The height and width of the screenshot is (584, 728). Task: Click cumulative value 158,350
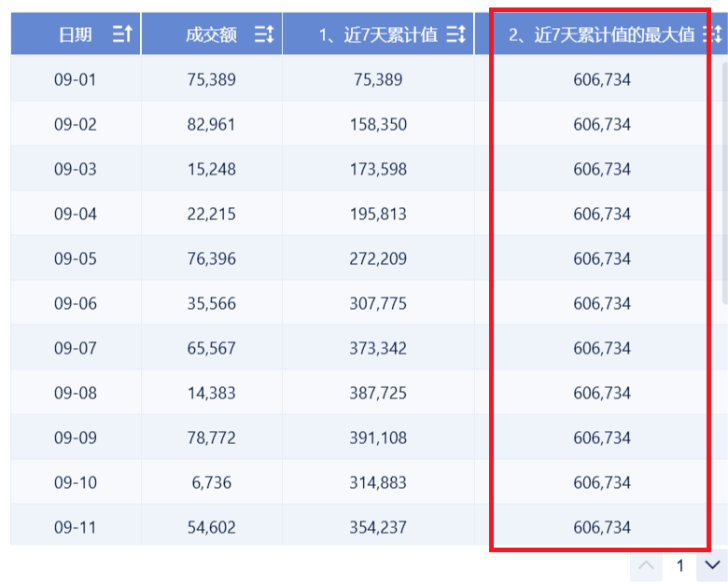[378, 124]
